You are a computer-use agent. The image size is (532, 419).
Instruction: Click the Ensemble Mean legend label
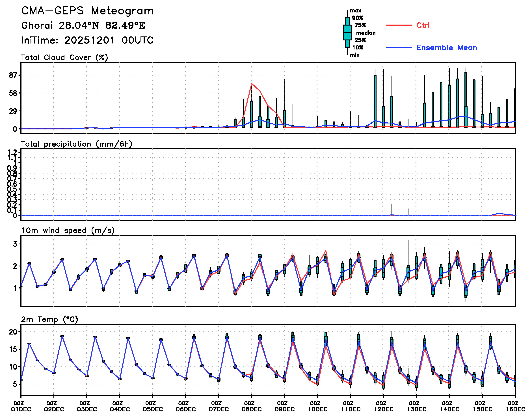(x=446, y=48)
